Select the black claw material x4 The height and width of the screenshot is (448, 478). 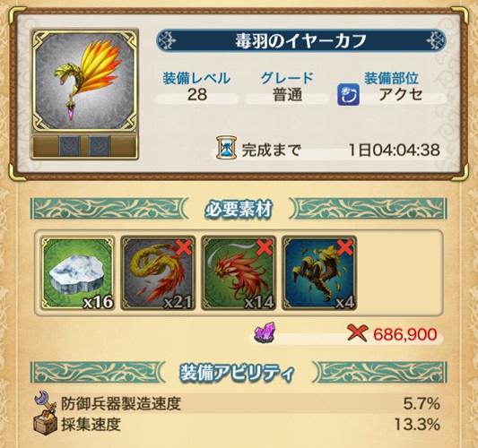point(319,273)
